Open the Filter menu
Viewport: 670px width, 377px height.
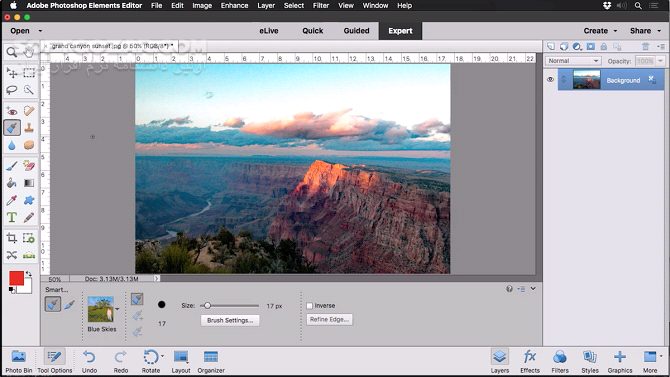pyautogui.click(x=321, y=6)
